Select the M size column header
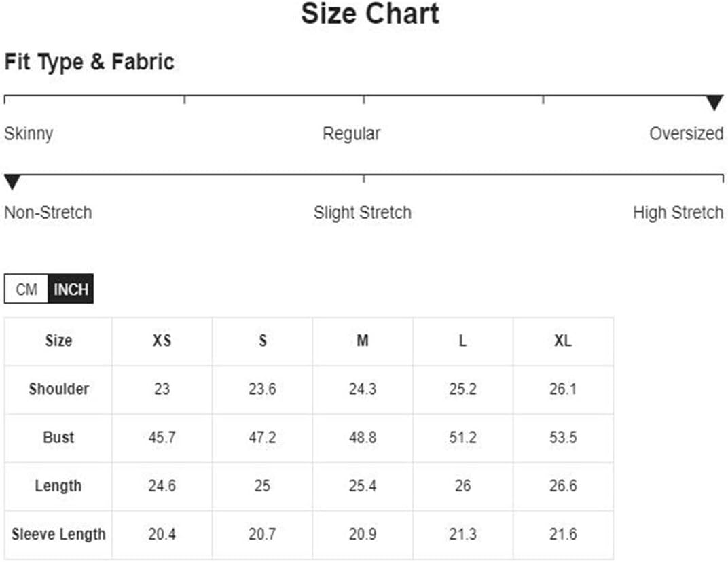 363,341
